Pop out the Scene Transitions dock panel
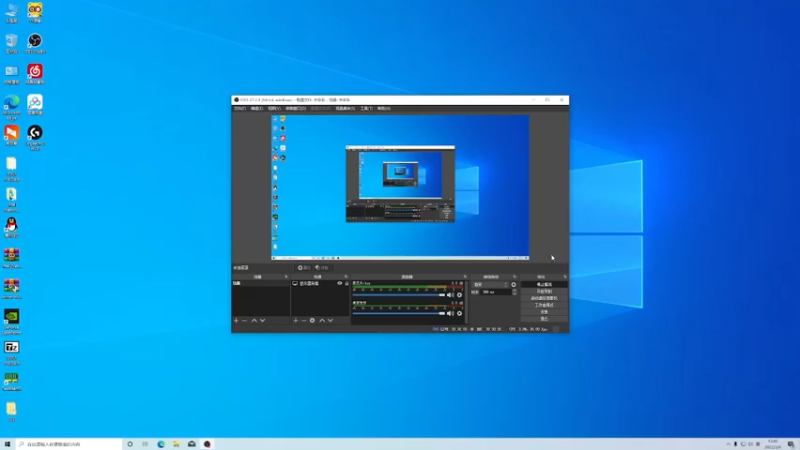This screenshot has height=450, width=800. [514, 277]
